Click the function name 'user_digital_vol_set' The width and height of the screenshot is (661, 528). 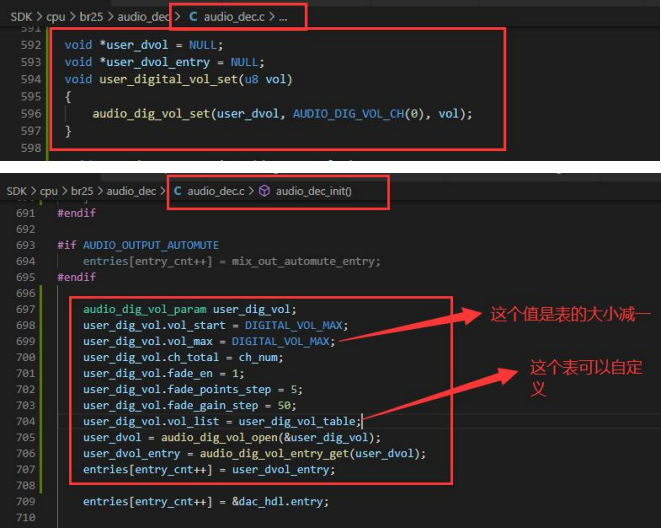pos(168,79)
